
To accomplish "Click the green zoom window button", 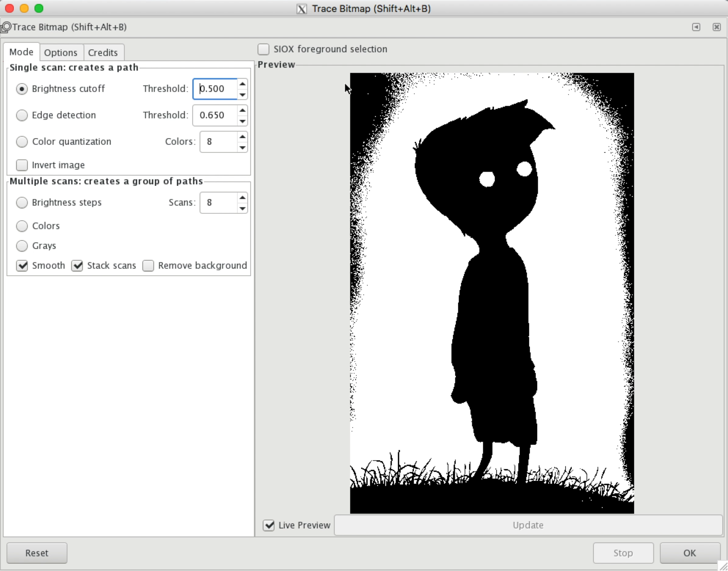I will coord(39,9).
